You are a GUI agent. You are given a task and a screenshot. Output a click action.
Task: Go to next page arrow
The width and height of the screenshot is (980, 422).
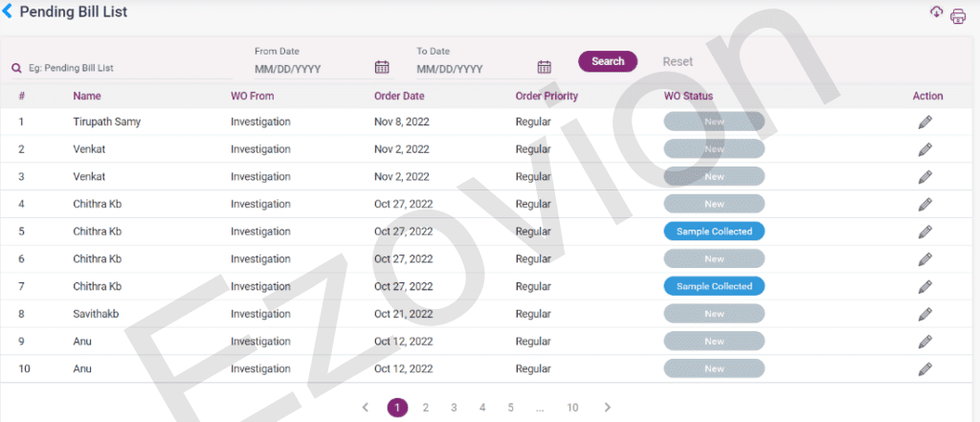[x=608, y=408]
